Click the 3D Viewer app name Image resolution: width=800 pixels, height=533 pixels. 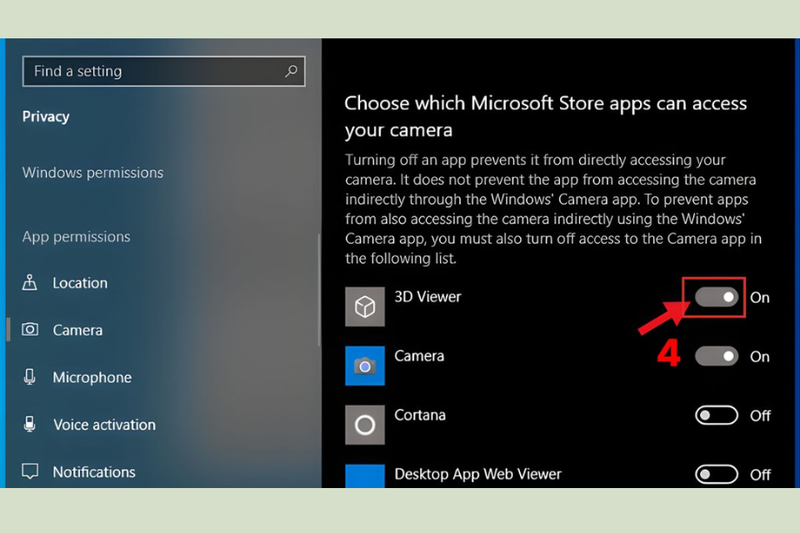tap(428, 297)
